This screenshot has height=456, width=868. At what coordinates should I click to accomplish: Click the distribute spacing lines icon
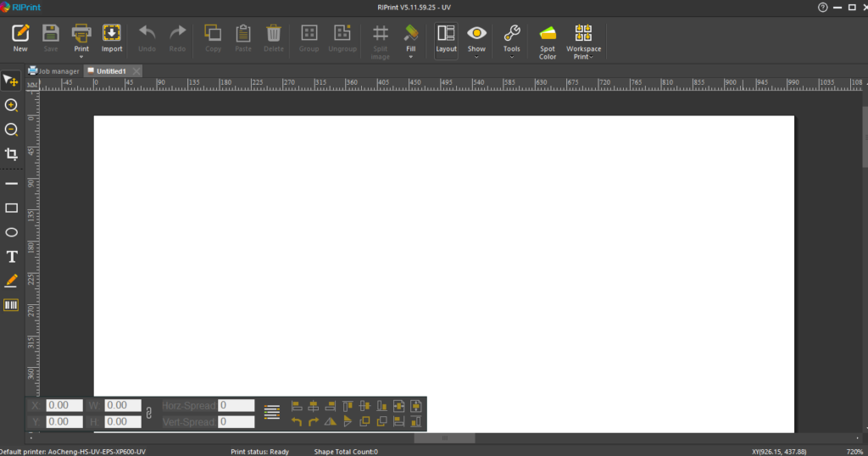[272, 413]
